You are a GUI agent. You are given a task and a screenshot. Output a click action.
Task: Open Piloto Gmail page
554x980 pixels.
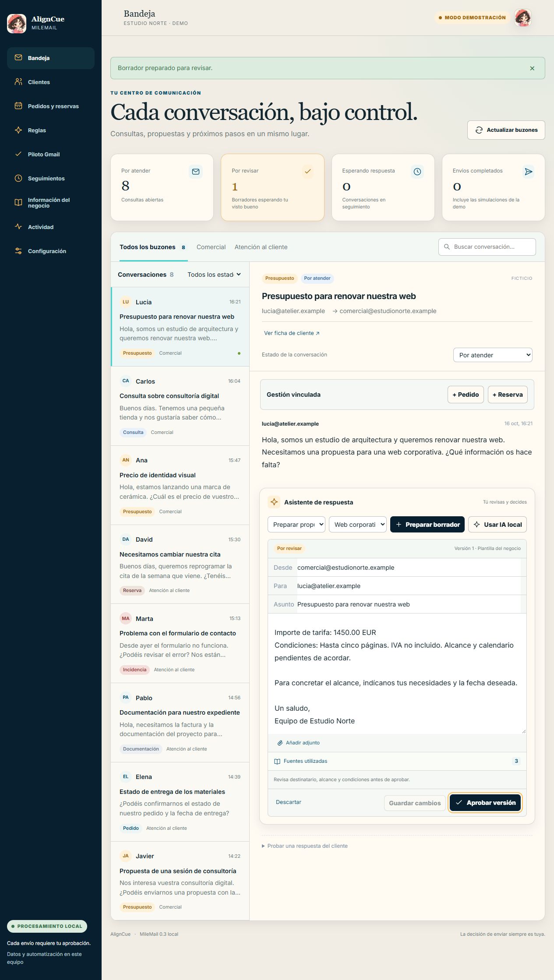pyautogui.click(x=51, y=154)
